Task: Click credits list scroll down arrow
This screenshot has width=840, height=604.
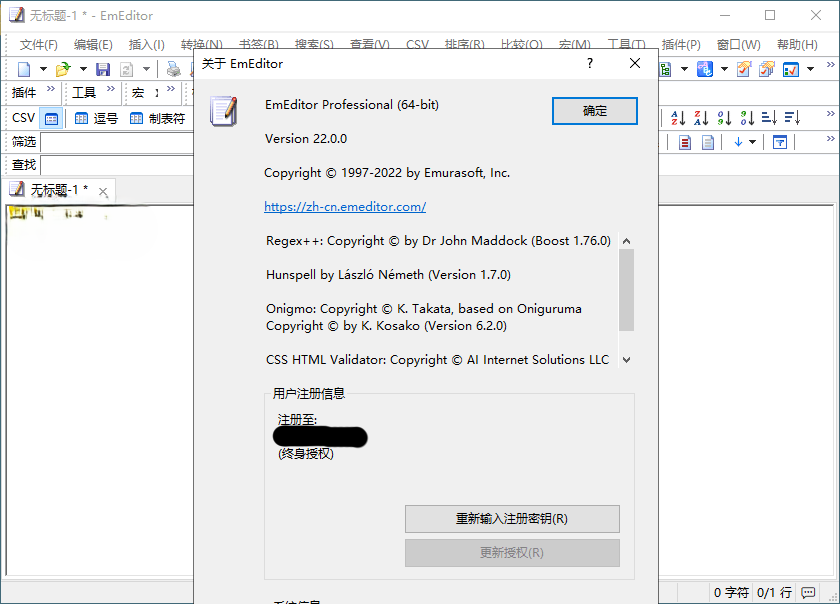Action: 626,360
